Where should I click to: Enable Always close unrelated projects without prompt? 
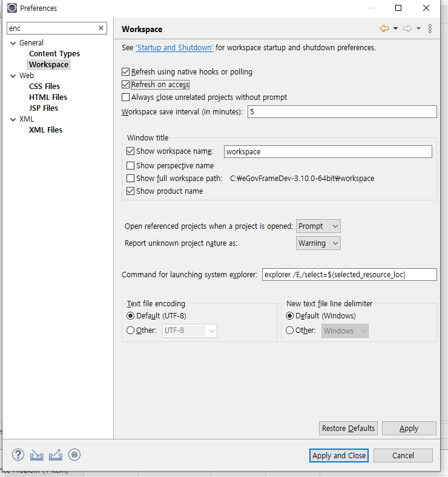(x=125, y=97)
